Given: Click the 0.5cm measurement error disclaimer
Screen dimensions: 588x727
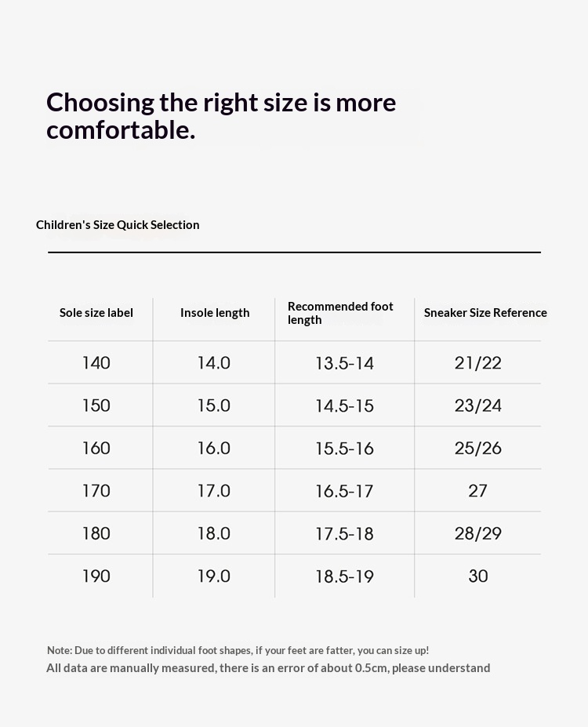Looking at the screenshot, I should pyautogui.click(x=268, y=668).
